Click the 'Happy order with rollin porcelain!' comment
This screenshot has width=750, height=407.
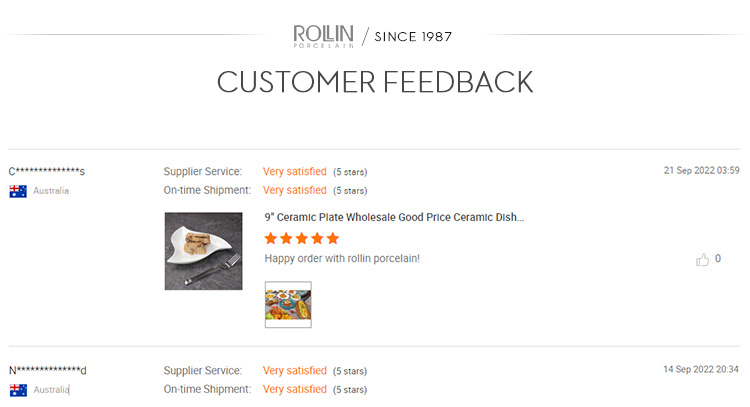tap(342, 258)
